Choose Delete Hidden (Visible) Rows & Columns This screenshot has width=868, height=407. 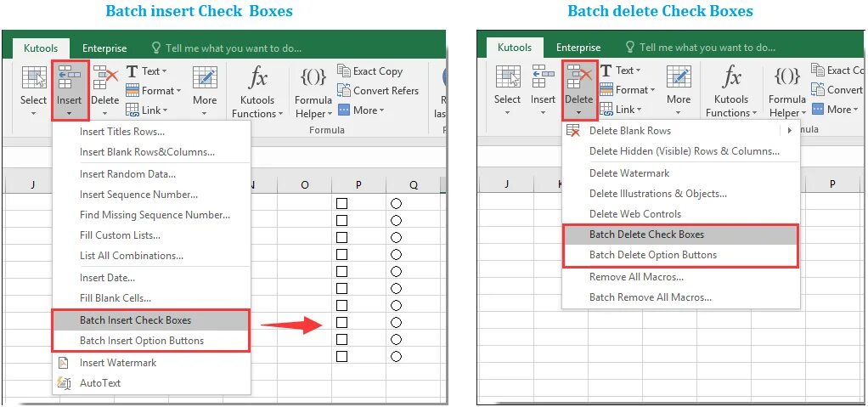681,151
